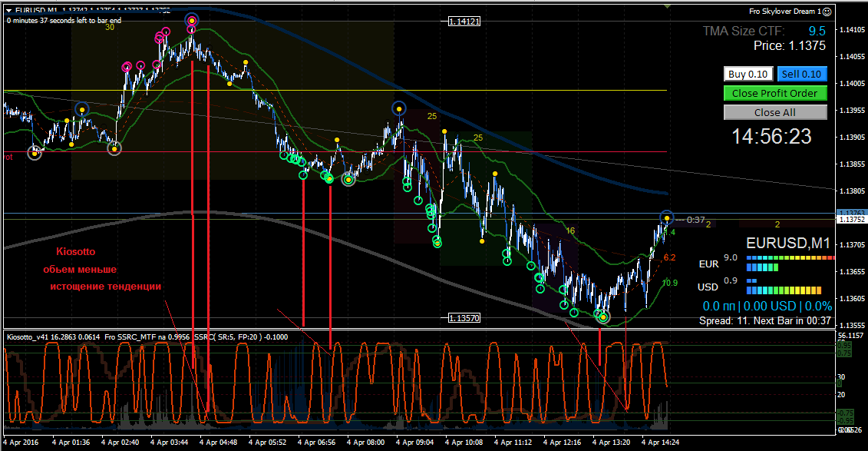Click the 1.13805 price axis label
868x451 pixels.
click(x=853, y=191)
